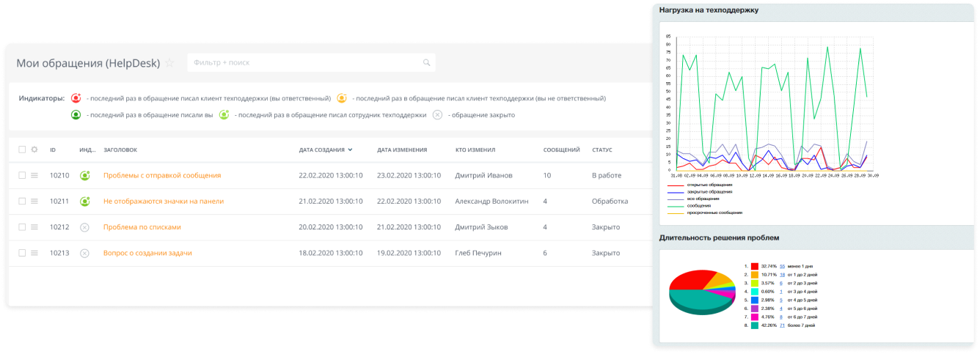Focus the 'Фильтр + поиск' search field
Screen dimensions: 980x354
point(311,62)
